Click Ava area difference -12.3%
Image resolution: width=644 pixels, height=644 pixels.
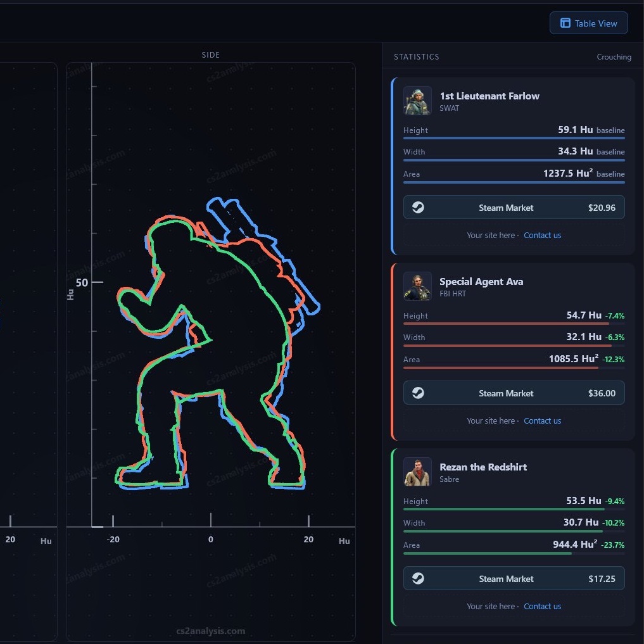tap(613, 360)
